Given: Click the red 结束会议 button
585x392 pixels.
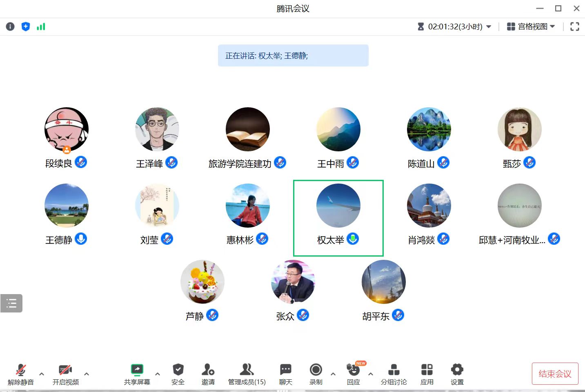Looking at the screenshot, I should coord(555,374).
